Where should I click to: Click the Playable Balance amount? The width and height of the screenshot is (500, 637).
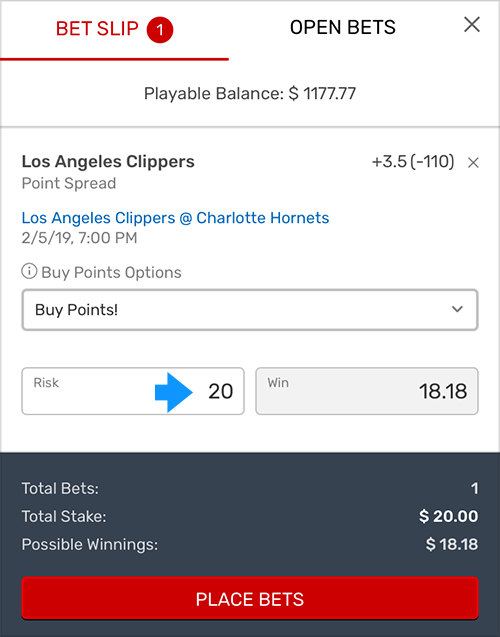coord(322,94)
